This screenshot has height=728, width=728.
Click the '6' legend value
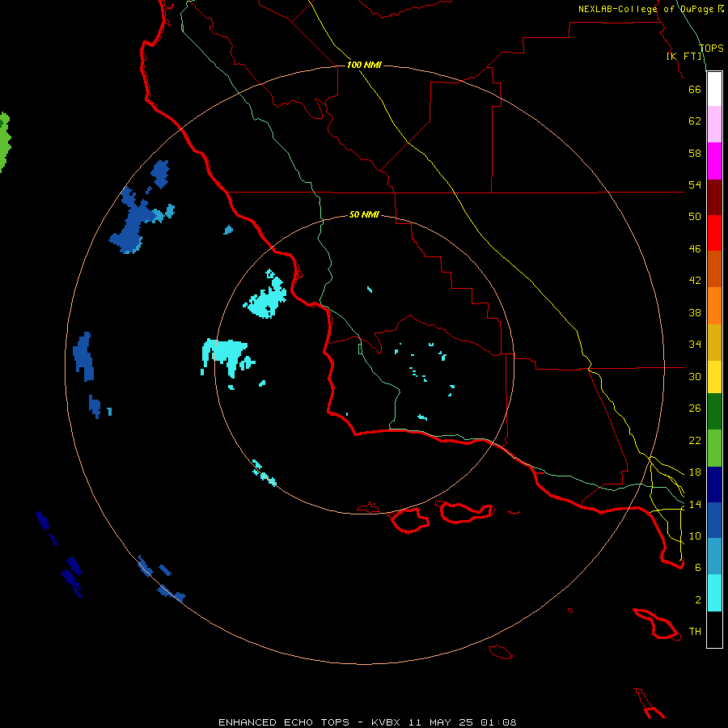[x=698, y=568]
